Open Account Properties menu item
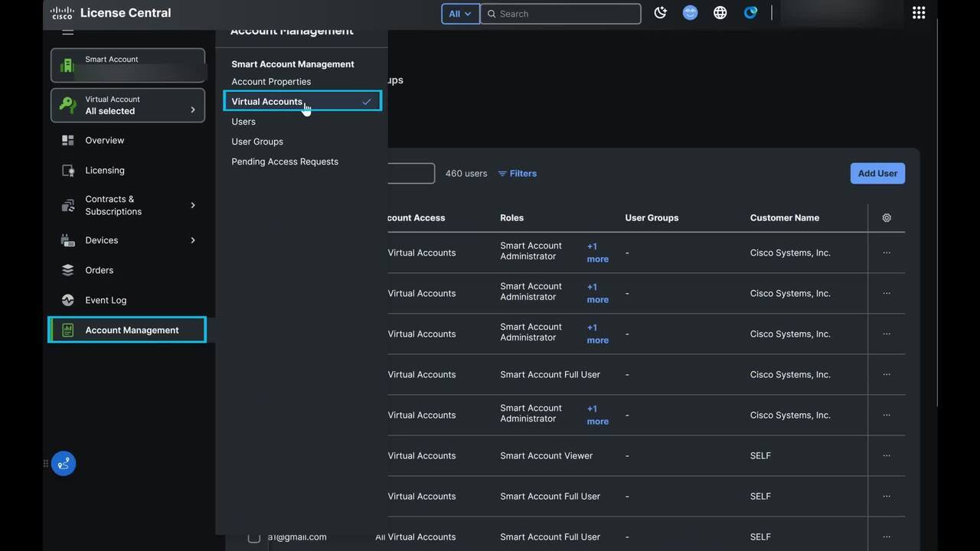Image resolution: width=980 pixels, height=551 pixels. coord(271,82)
